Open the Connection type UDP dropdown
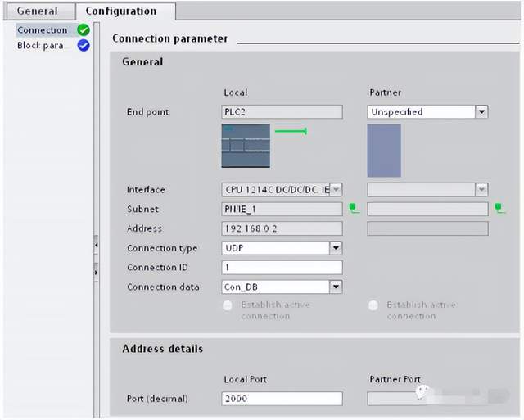This screenshot has width=524, height=420. (336, 248)
